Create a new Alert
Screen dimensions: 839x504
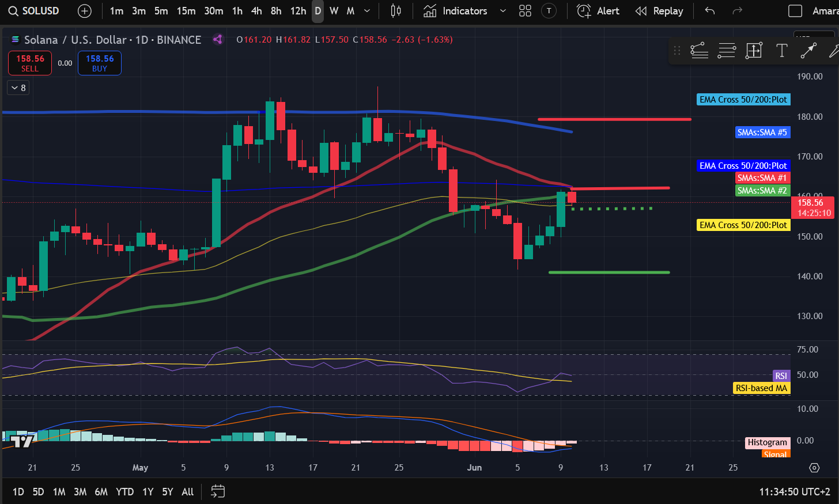click(x=598, y=11)
